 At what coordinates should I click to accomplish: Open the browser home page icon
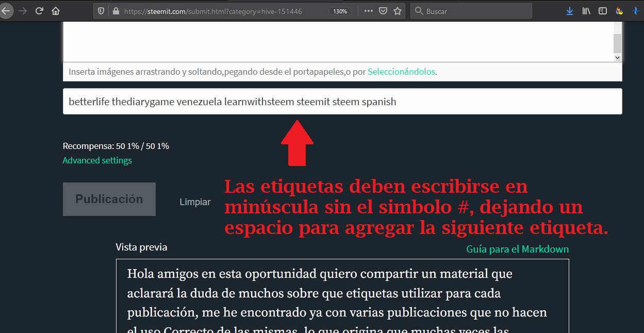[x=56, y=11]
